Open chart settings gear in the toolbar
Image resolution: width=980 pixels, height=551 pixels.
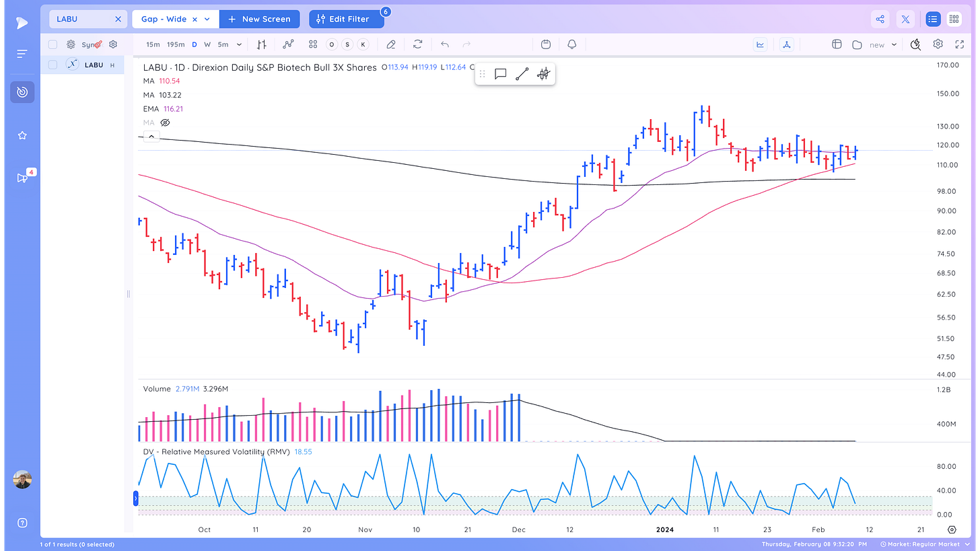pos(938,44)
